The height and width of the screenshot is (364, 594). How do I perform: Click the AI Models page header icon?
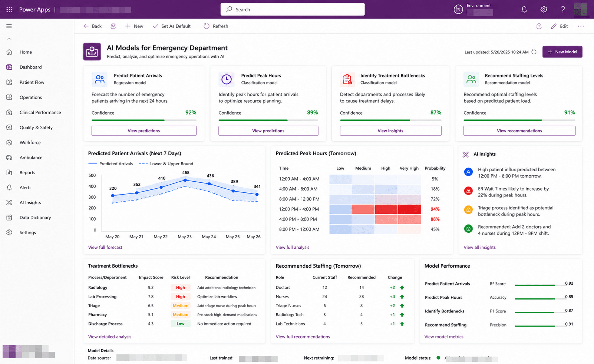(x=92, y=52)
